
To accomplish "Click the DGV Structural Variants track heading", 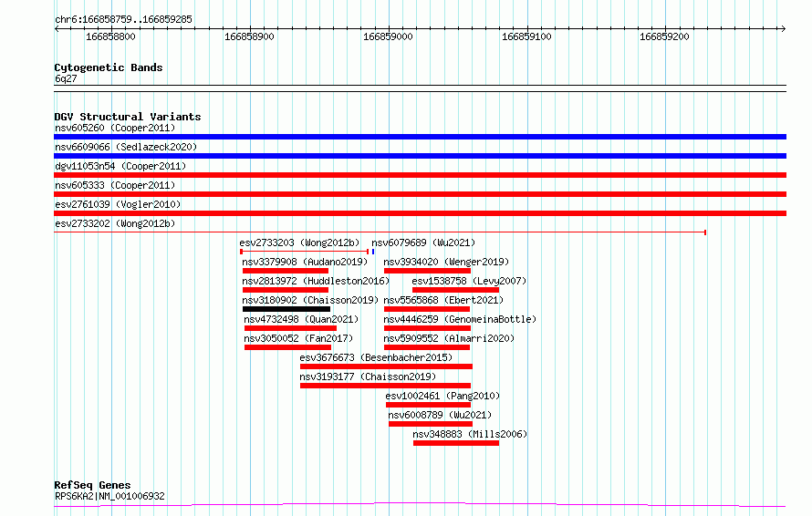I will [x=128, y=117].
